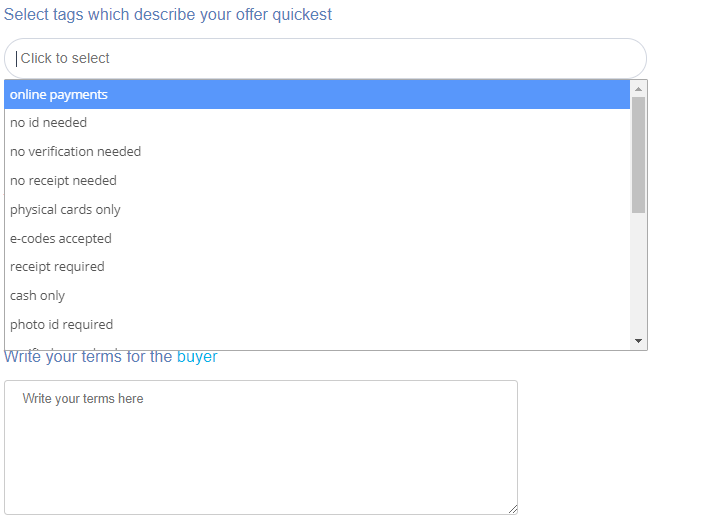
Task: Click the 'Click to select' tags field
Action: pyautogui.click(x=325, y=58)
